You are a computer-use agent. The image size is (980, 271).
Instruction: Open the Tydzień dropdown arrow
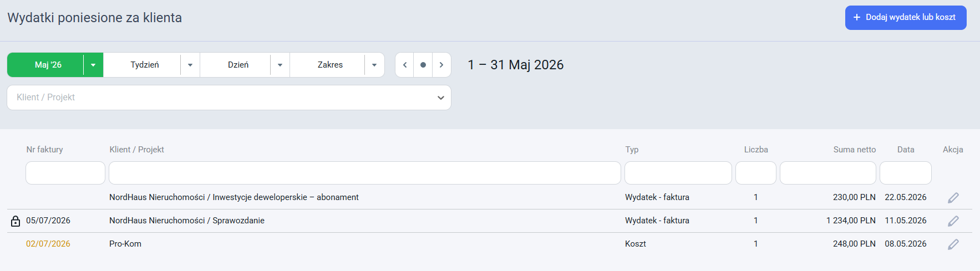[x=190, y=65]
